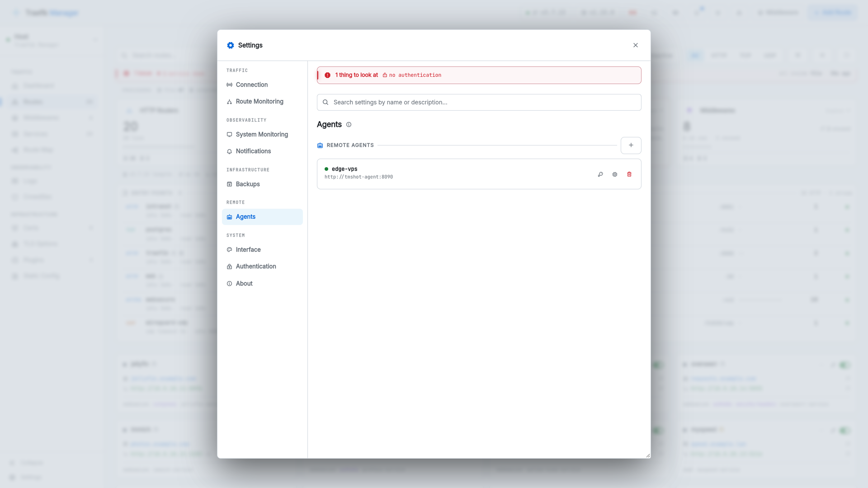Click the Interface palette icon in sidebar
This screenshot has height=488, width=868.
click(x=229, y=249)
